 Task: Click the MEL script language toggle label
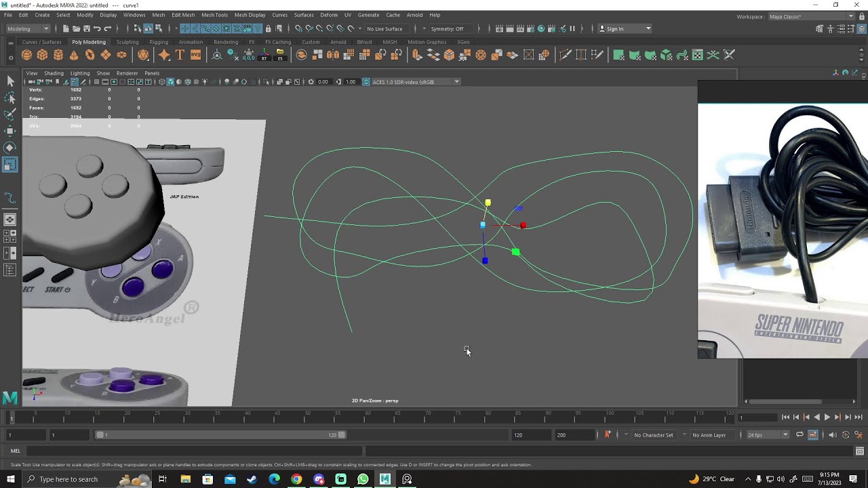[15, 451]
